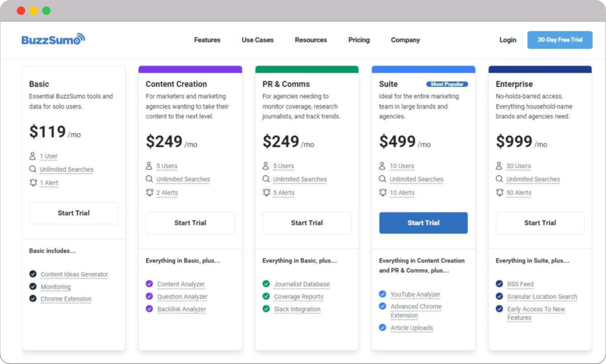This screenshot has height=364, width=606.
Task: Click search icon in Enterprise plan
Action: point(499,179)
